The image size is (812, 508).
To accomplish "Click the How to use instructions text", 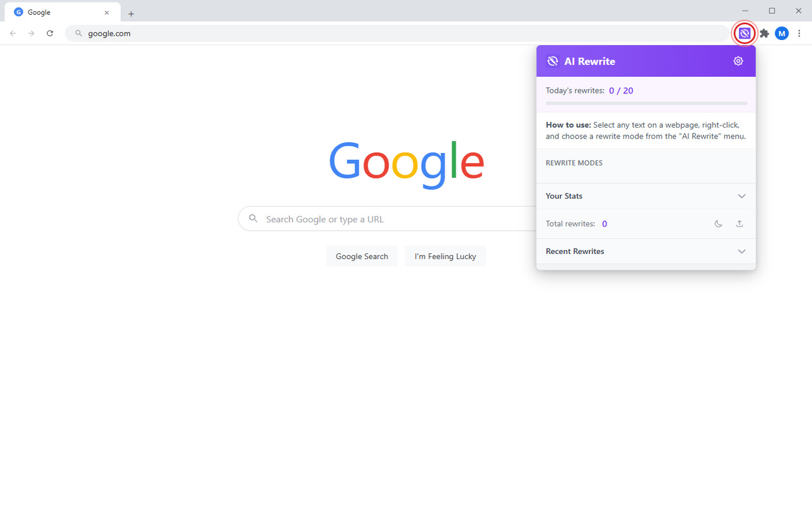I will 646,131.
